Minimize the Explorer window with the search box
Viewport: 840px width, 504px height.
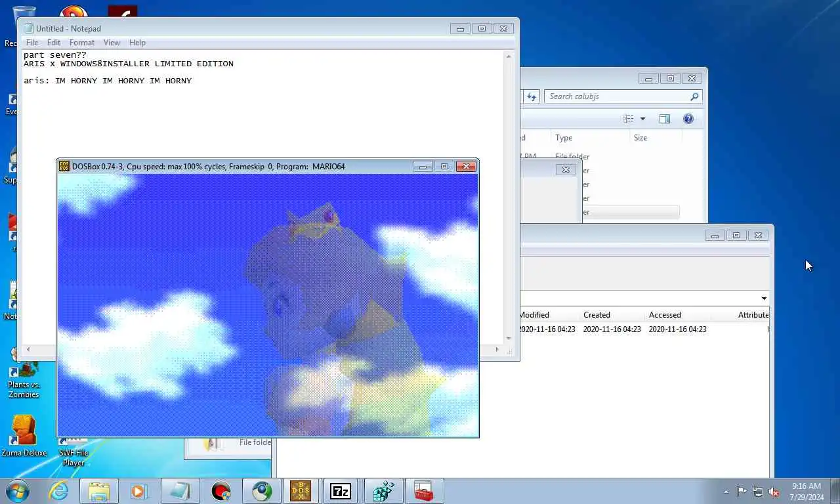(648, 79)
